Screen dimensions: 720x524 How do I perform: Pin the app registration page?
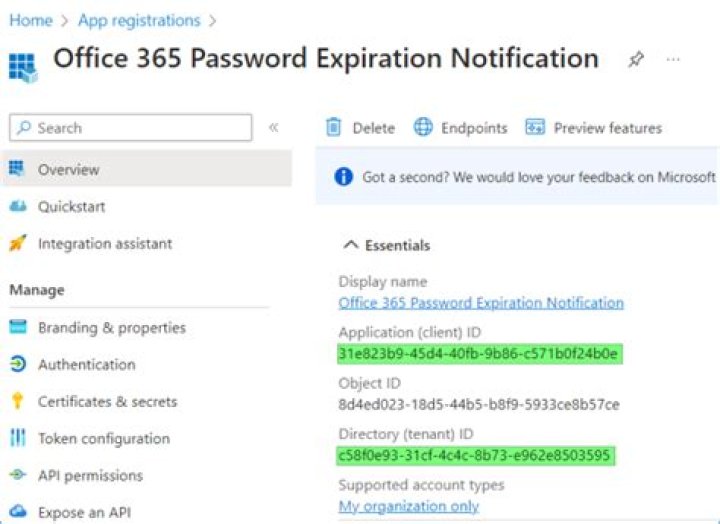(636, 59)
